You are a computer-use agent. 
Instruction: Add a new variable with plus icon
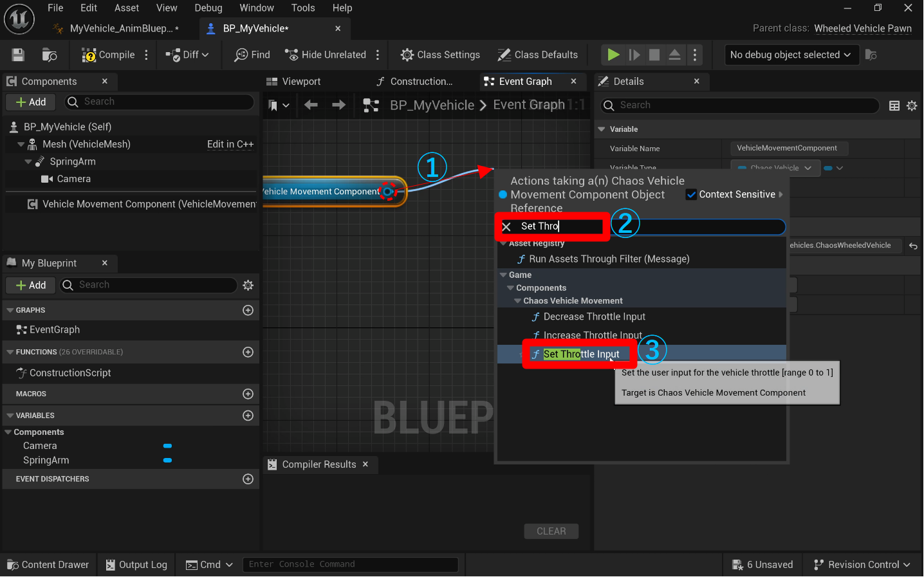point(248,416)
